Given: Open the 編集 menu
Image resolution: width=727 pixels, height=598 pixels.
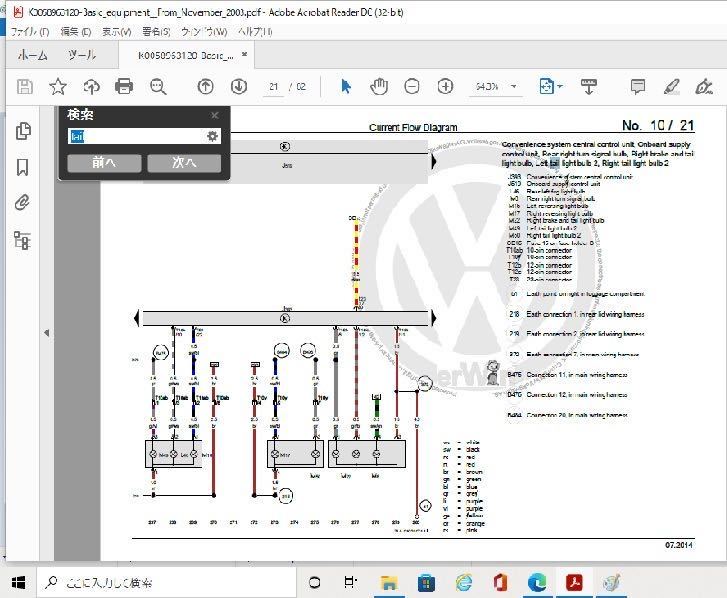Looking at the screenshot, I should coord(76,32).
